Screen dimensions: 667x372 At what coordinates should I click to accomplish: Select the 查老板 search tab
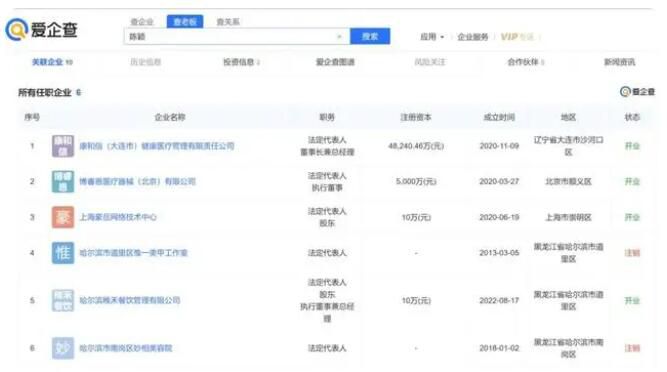click(x=185, y=22)
